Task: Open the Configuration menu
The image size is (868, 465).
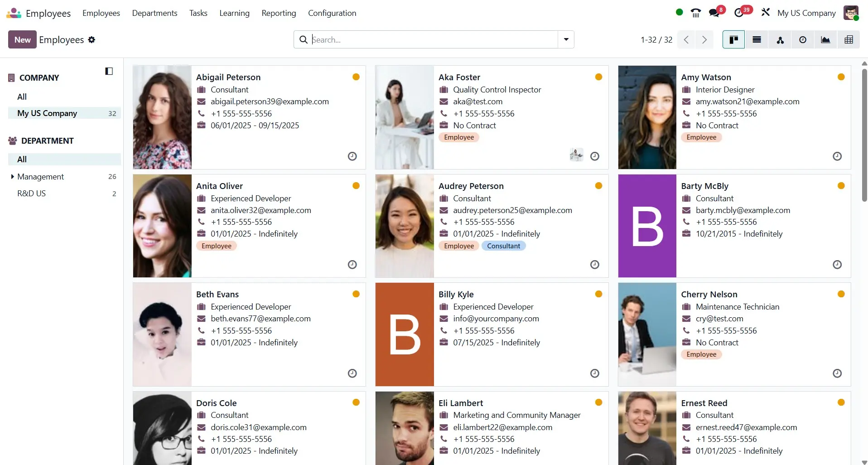Action: point(332,13)
